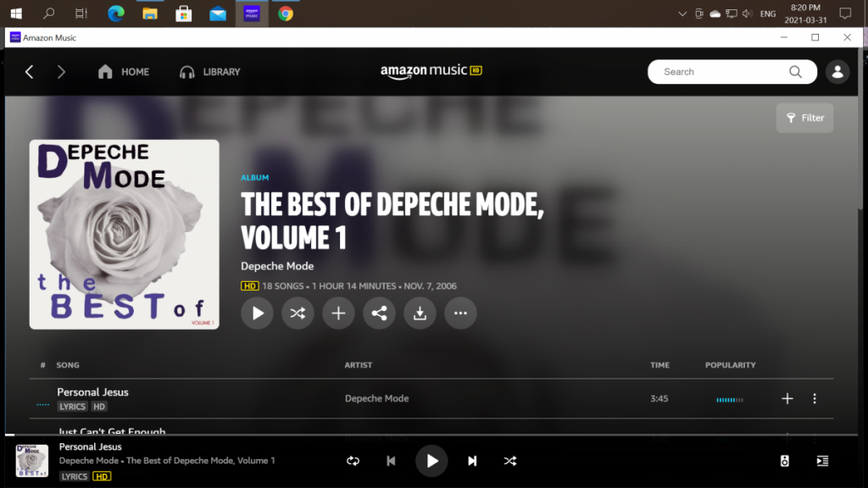Image resolution: width=868 pixels, height=488 pixels.
Task: Open the notification center
Action: [845, 14]
